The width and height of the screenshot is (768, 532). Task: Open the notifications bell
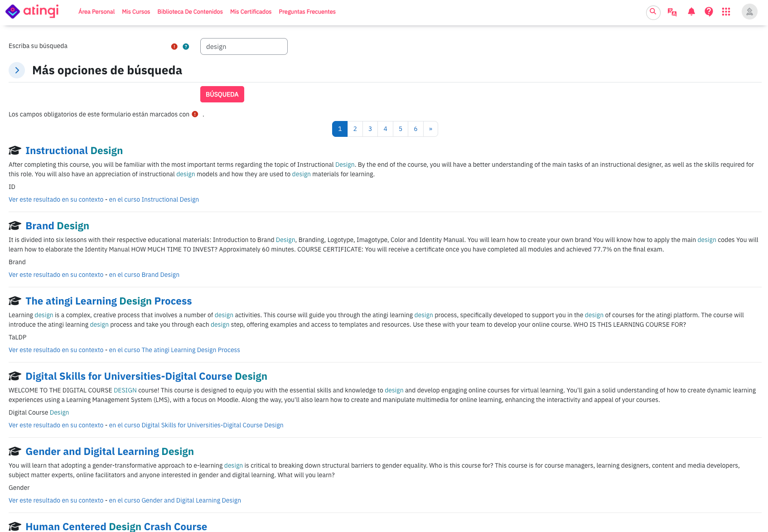click(691, 12)
